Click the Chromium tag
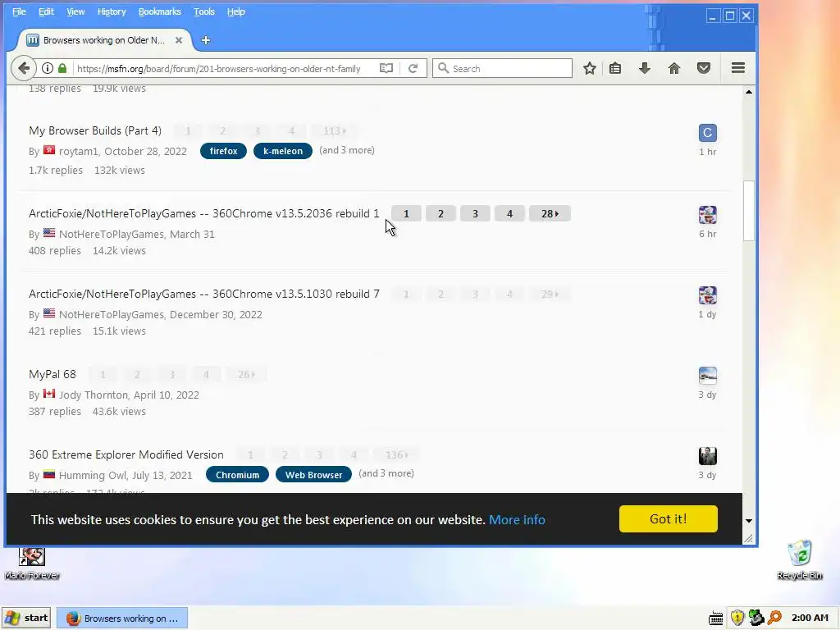Image resolution: width=840 pixels, height=630 pixels. point(237,475)
